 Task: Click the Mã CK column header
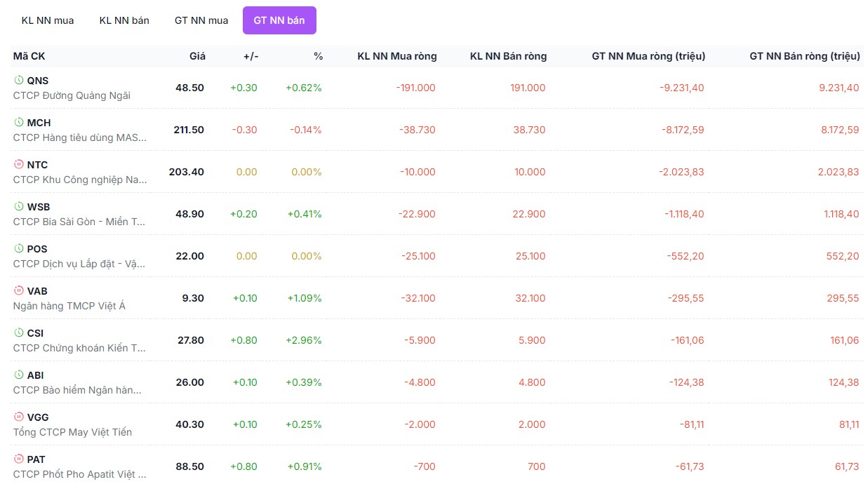click(29, 56)
